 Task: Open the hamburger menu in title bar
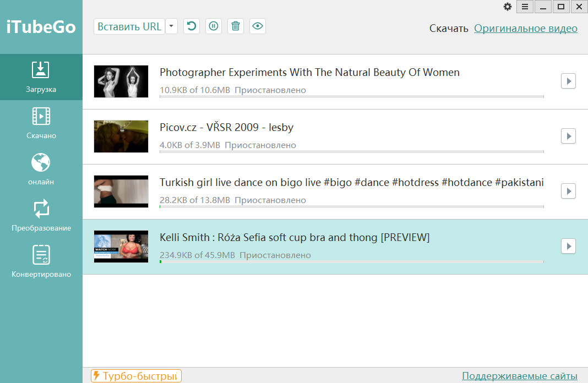(525, 7)
